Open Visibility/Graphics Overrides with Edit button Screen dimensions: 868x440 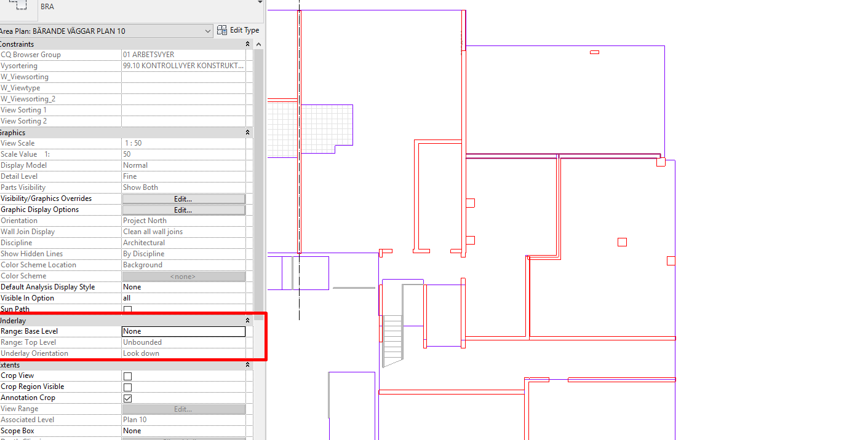[x=183, y=198]
